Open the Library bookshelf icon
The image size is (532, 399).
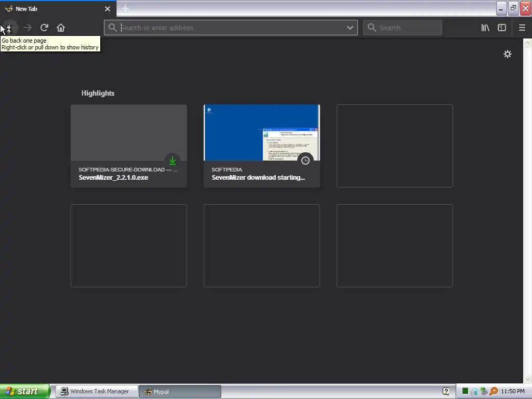[x=485, y=28]
